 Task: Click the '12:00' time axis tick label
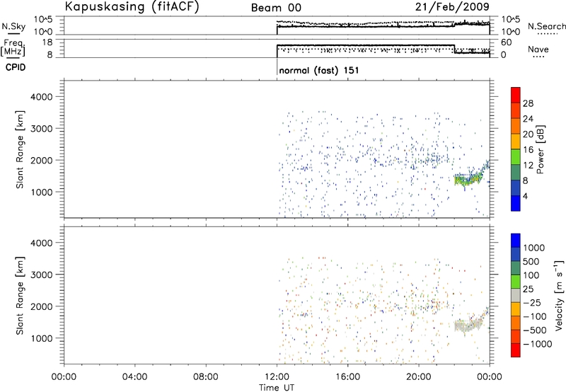coord(277,377)
